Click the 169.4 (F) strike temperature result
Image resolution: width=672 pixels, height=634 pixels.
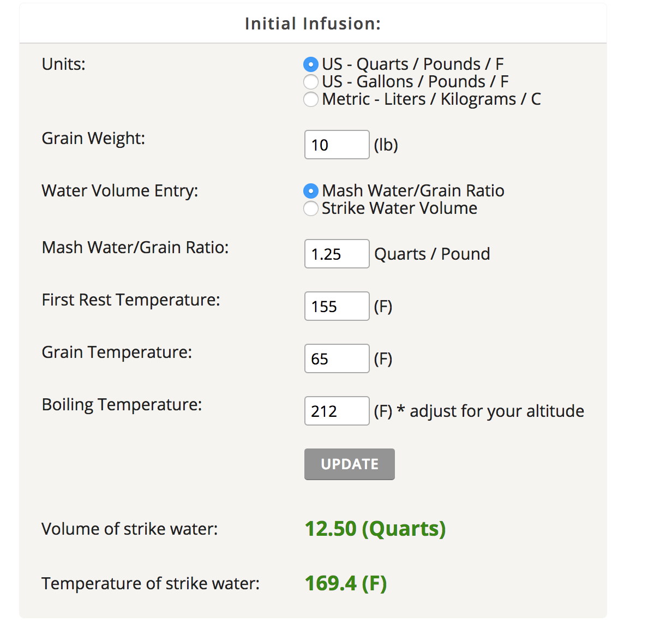tap(345, 583)
